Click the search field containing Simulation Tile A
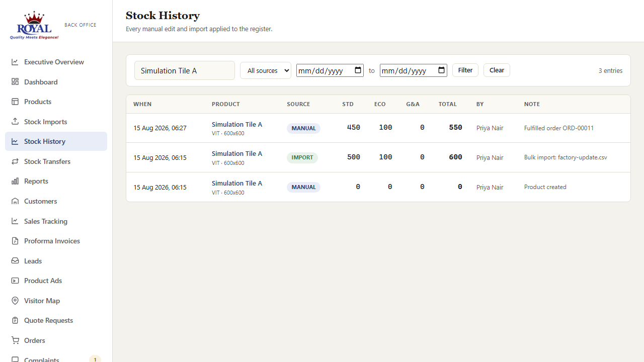The height and width of the screenshot is (362, 644). click(185, 70)
